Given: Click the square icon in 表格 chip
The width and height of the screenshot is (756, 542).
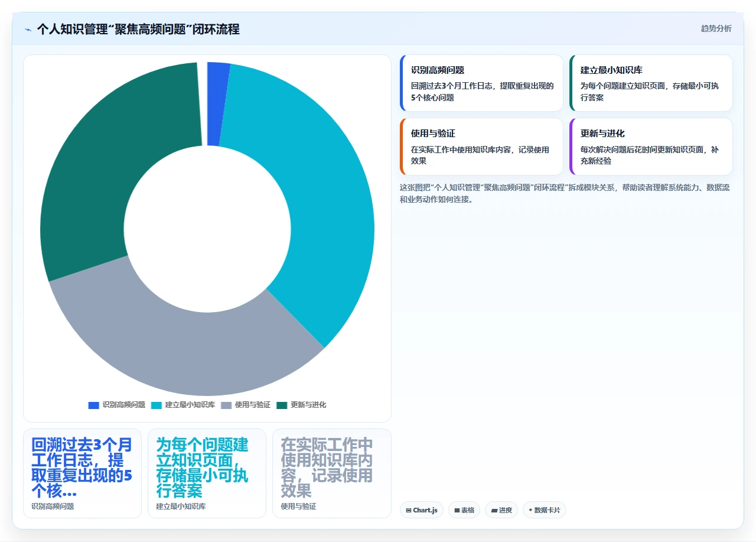Looking at the screenshot, I should click(457, 510).
